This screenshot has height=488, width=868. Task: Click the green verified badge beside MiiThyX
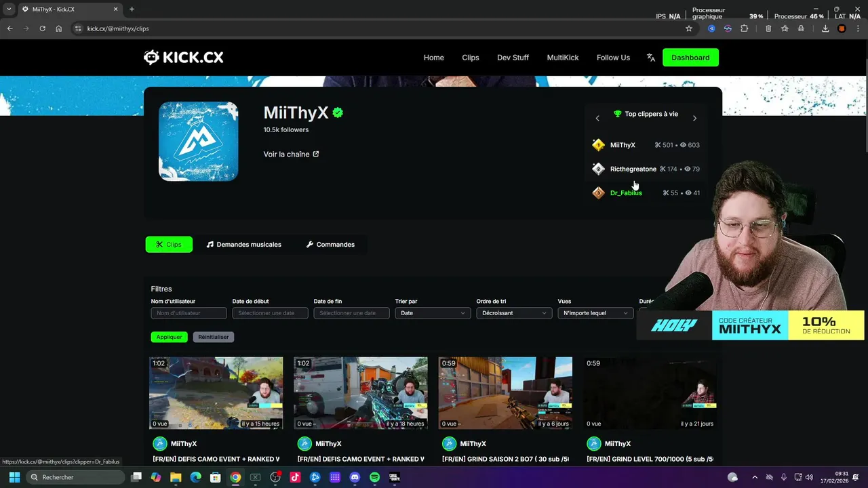pyautogui.click(x=338, y=113)
